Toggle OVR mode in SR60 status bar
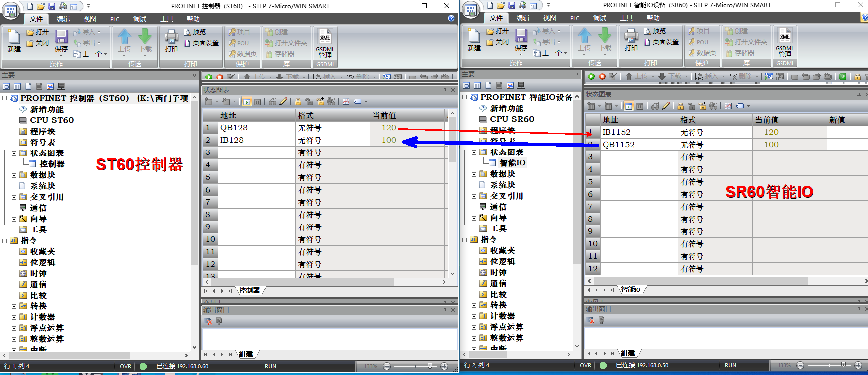The image size is (868, 375). [586, 365]
